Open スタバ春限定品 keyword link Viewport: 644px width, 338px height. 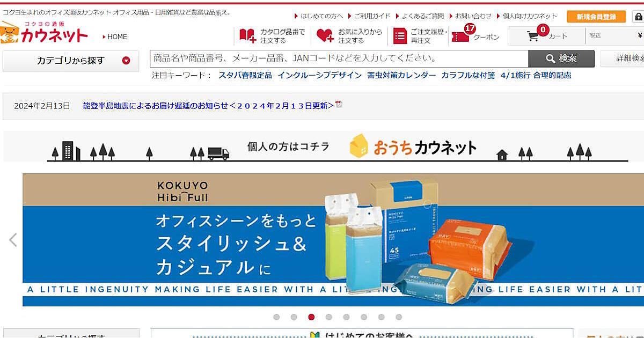(245, 75)
